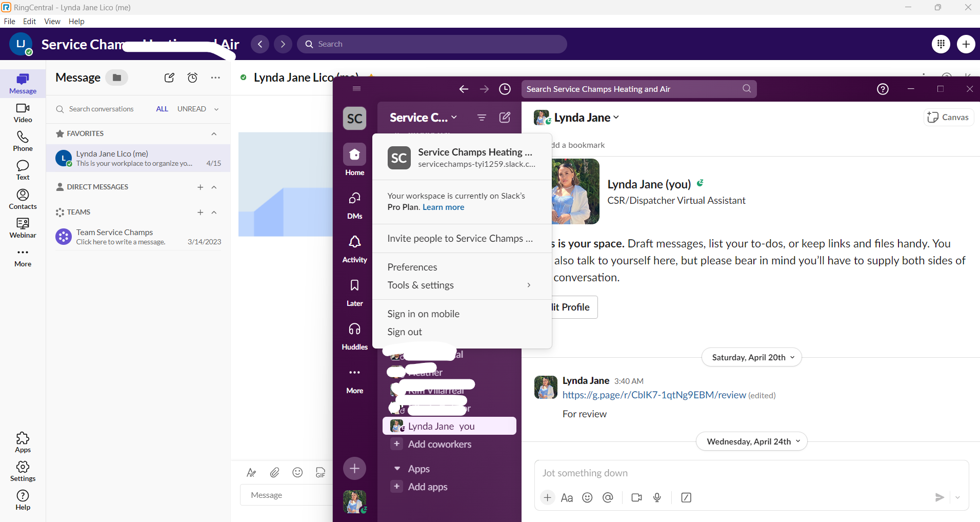Click Learn more link about Pro Plan

443,207
